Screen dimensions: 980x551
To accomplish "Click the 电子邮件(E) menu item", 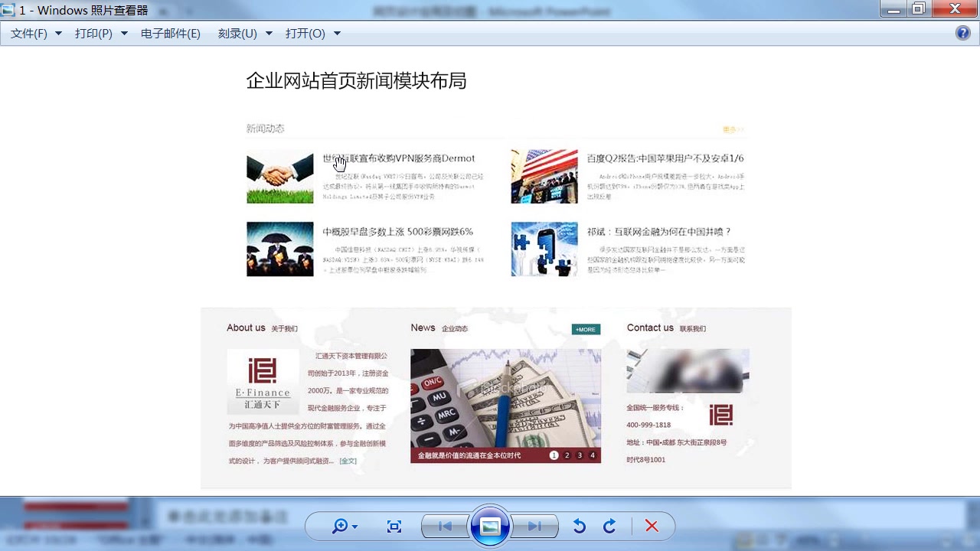I will point(170,33).
